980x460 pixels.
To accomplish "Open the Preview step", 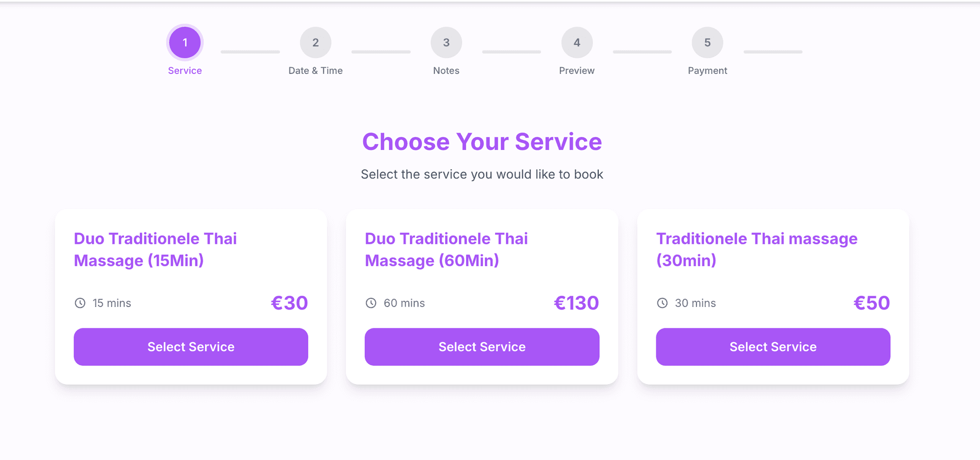I will click(577, 70).
